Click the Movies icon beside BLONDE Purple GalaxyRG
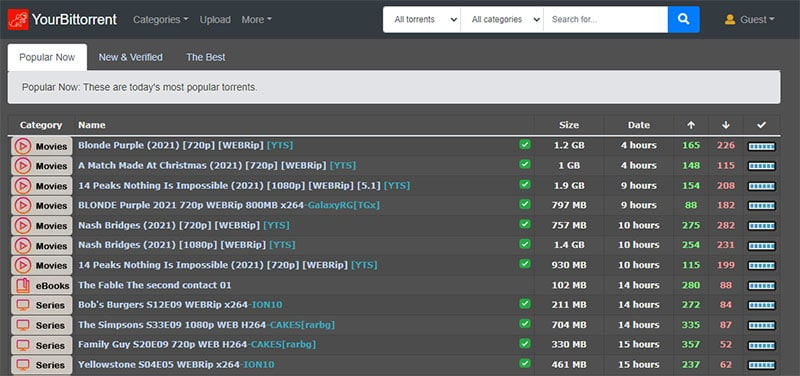 [x=22, y=206]
